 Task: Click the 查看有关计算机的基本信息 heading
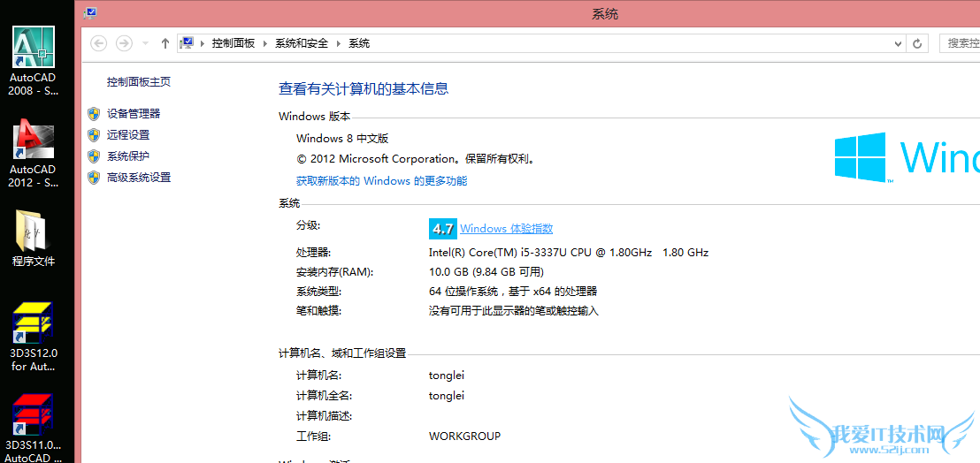[x=364, y=88]
